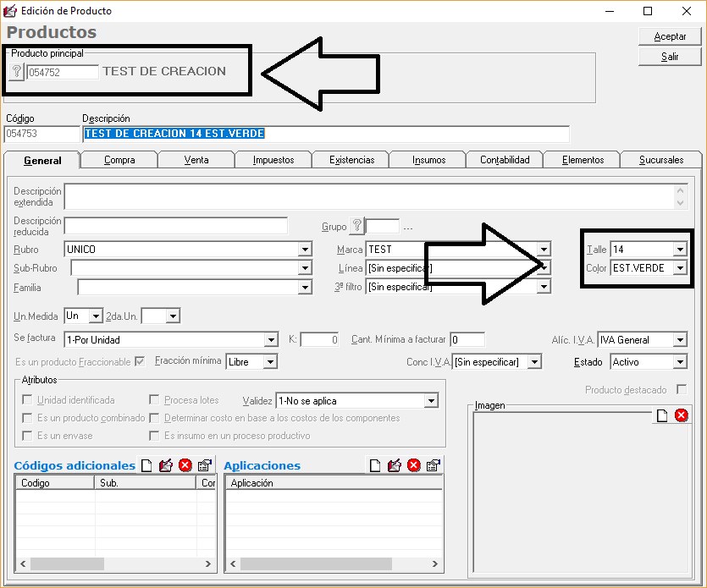Go to the Existencias tab

(351, 160)
